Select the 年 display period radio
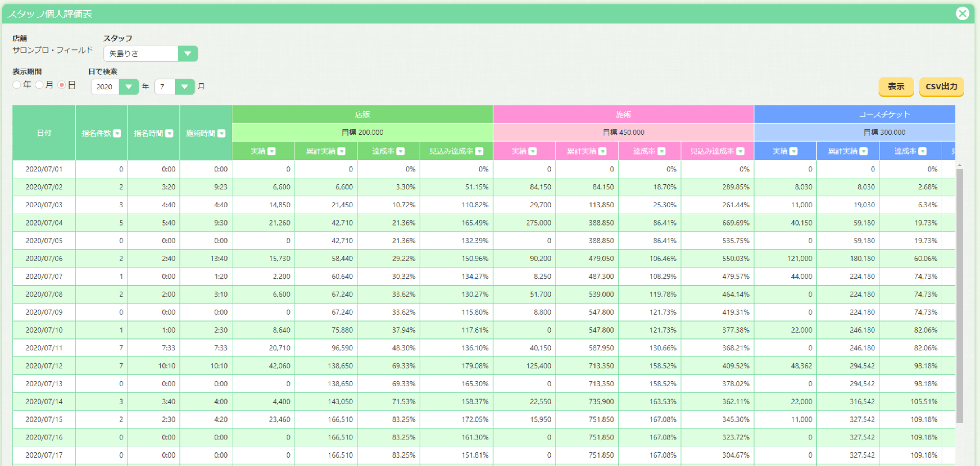Image resolution: width=980 pixels, height=466 pixels. click(x=17, y=85)
